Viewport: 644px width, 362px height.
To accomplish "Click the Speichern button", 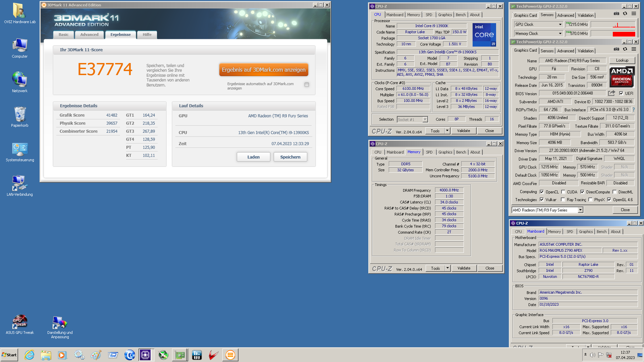I will (290, 157).
